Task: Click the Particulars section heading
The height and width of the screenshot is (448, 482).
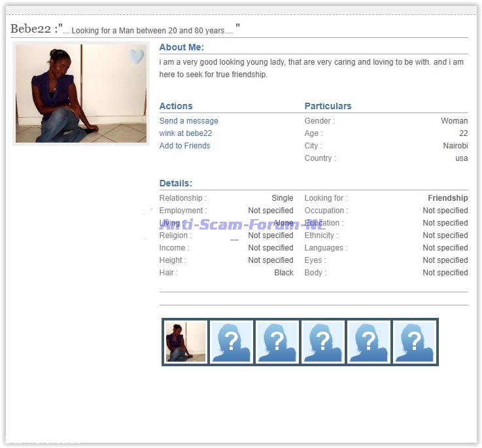Action: [328, 106]
